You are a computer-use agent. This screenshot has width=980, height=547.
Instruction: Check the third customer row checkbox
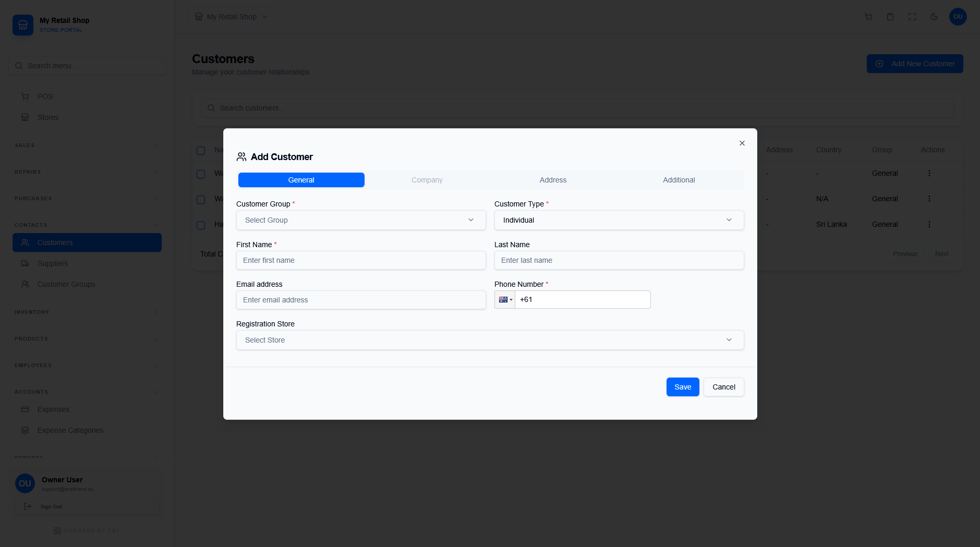point(201,225)
